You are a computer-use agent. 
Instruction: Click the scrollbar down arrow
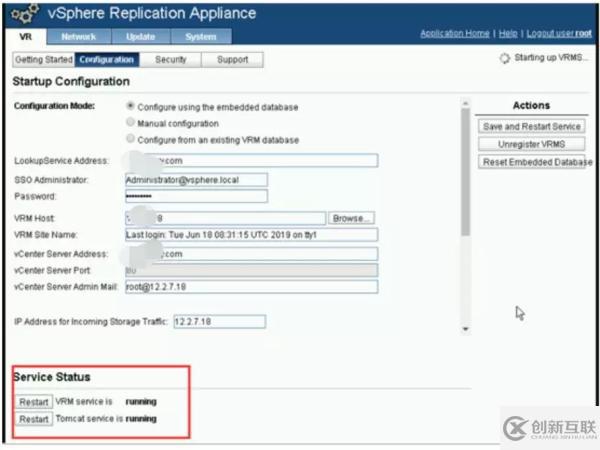tap(465, 329)
